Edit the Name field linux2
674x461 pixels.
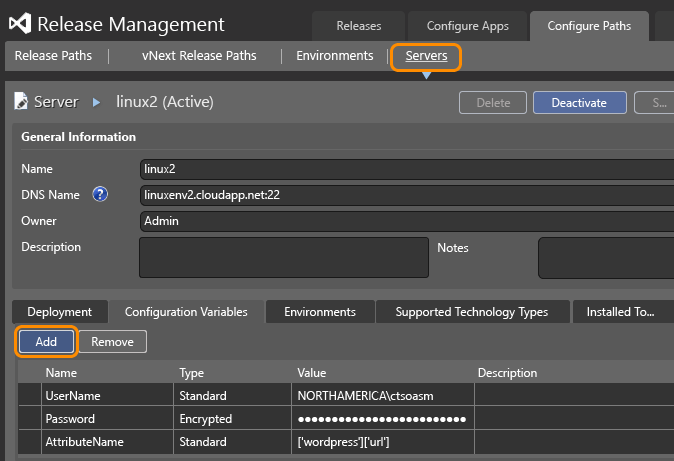[x=407, y=169]
